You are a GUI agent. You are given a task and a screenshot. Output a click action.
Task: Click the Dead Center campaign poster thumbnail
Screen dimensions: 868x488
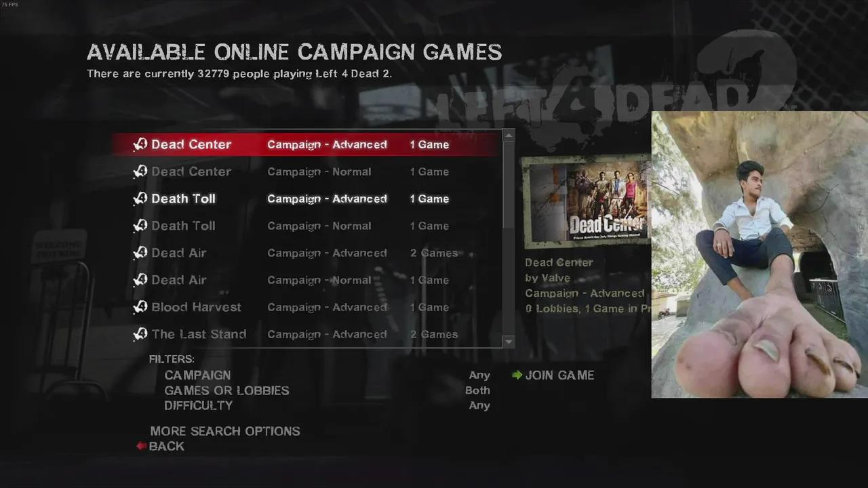coord(586,201)
